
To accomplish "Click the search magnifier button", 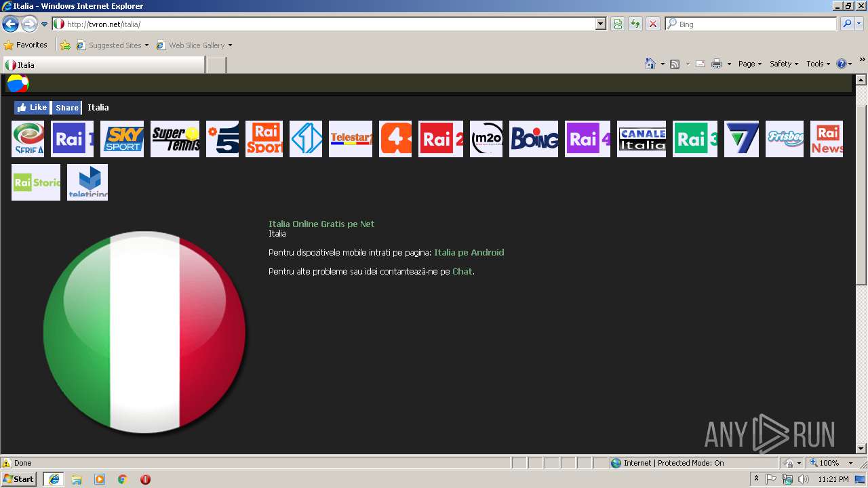I will pyautogui.click(x=847, y=24).
